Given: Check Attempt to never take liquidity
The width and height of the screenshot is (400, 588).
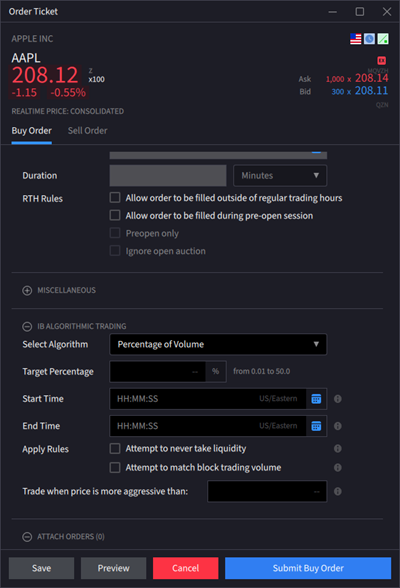Looking at the screenshot, I should (x=115, y=448).
